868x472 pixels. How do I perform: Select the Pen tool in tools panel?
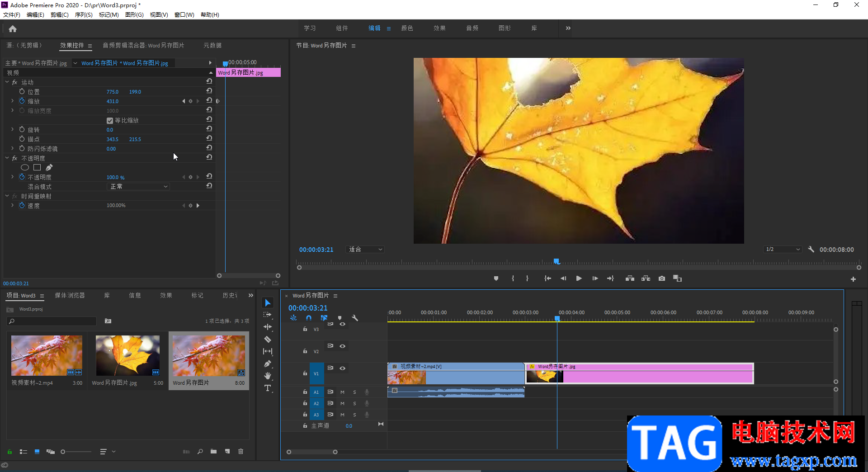point(268,363)
